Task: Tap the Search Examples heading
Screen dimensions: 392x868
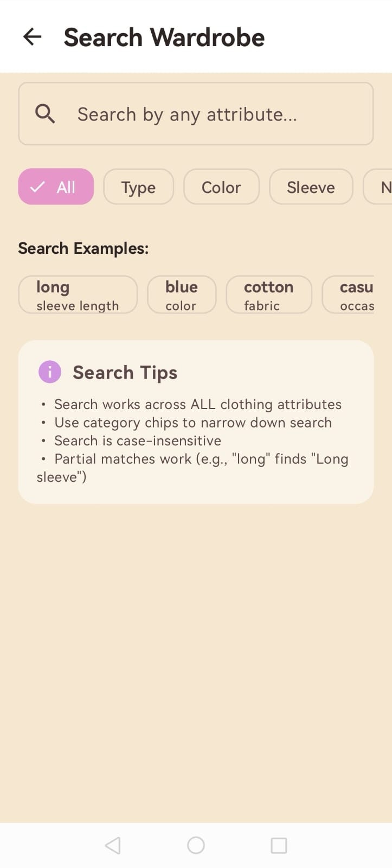Action: (83, 248)
